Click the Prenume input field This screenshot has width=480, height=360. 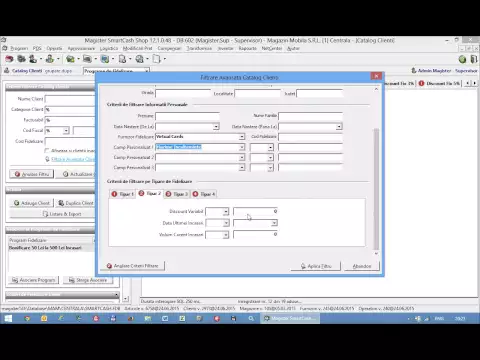187,116
